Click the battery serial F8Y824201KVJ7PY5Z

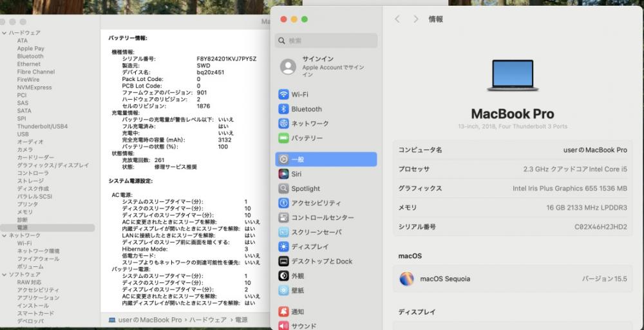[226, 59]
